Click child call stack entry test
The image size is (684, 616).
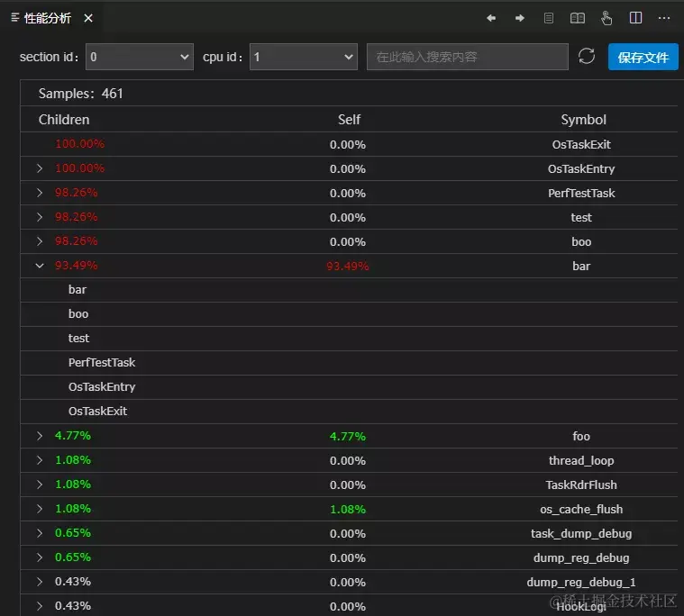click(x=78, y=339)
